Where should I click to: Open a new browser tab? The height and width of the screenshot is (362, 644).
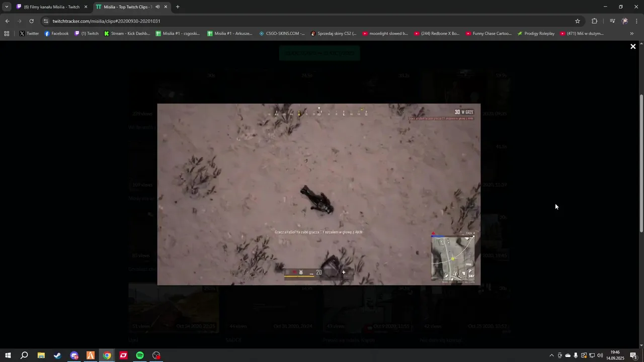tap(178, 7)
